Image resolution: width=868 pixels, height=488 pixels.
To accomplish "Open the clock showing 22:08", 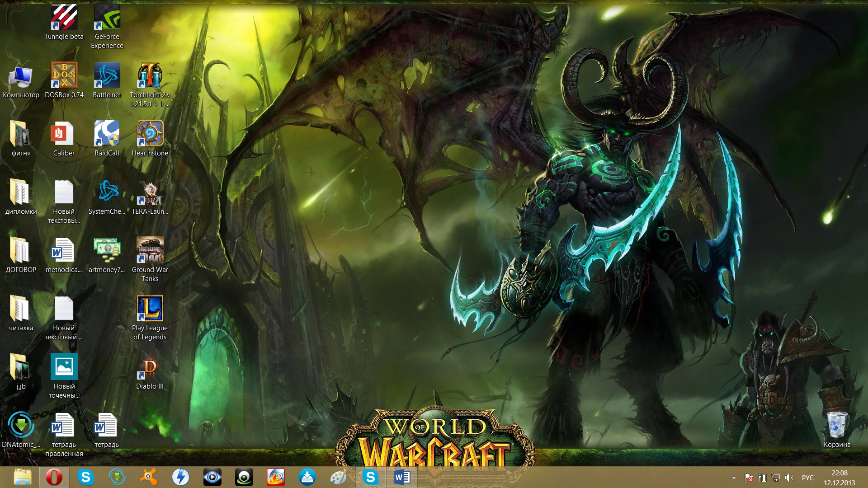I will click(x=840, y=478).
